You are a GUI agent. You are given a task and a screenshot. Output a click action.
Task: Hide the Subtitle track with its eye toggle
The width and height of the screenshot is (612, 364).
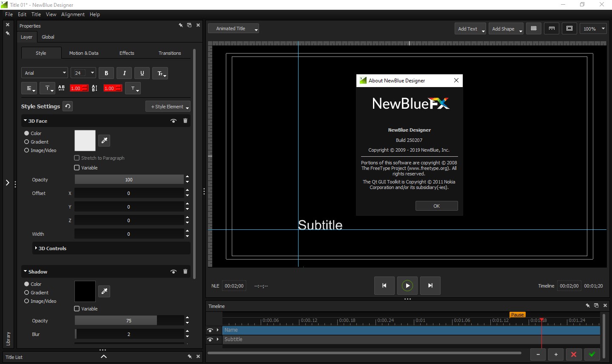[x=209, y=339]
